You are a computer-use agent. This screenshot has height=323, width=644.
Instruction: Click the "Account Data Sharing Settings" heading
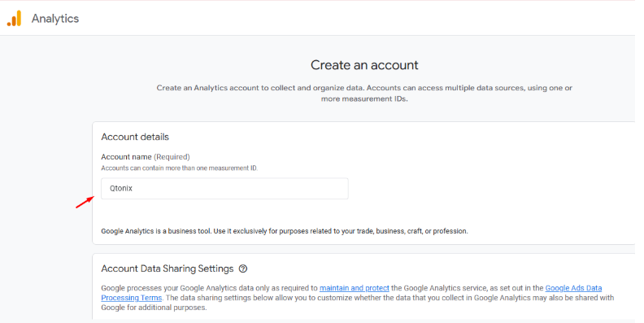click(x=168, y=268)
